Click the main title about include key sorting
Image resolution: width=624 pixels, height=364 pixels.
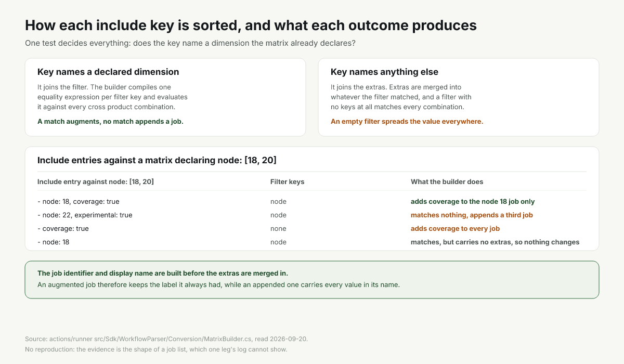tap(251, 25)
